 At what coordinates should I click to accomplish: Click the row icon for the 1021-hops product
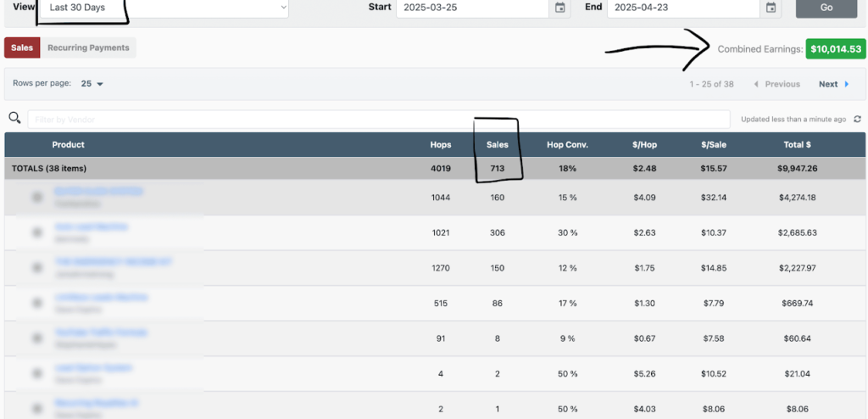[x=37, y=232]
